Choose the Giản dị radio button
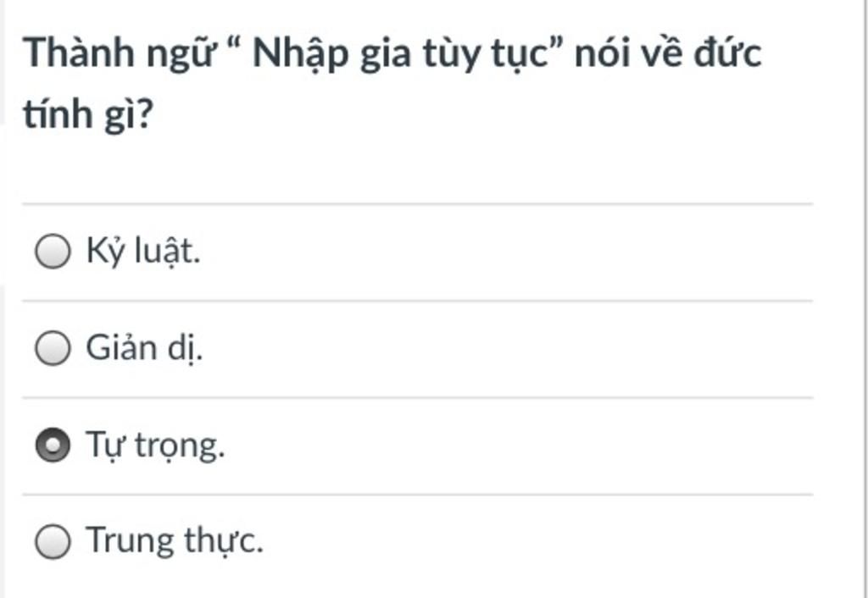 click(x=53, y=349)
